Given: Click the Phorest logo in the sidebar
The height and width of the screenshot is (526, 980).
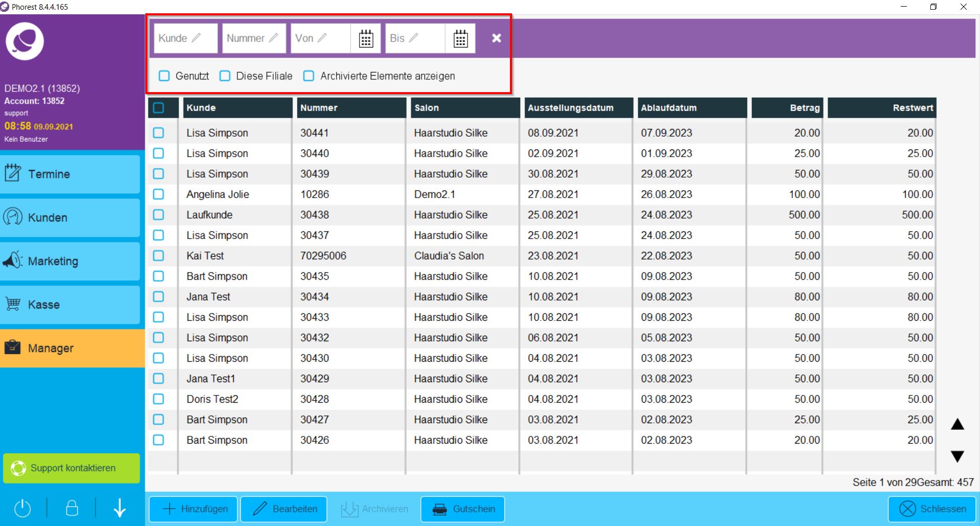Looking at the screenshot, I should point(25,41).
